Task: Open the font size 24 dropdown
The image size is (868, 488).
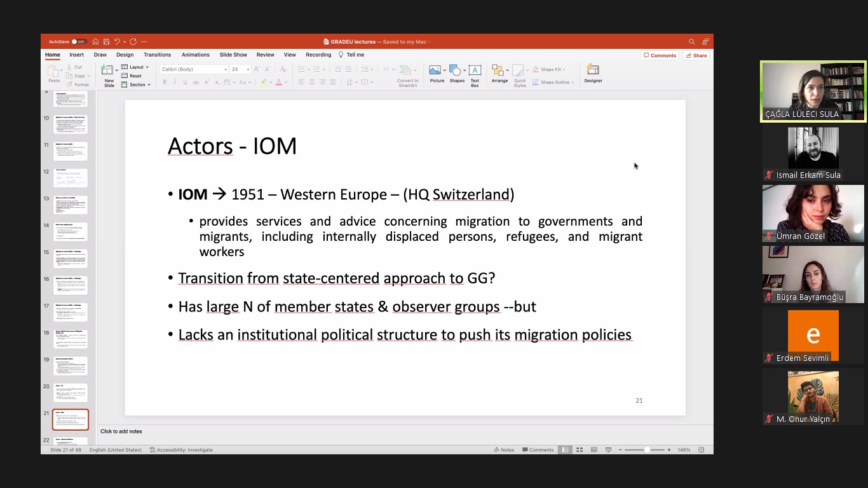Action: pyautogui.click(x=240, y=69)
